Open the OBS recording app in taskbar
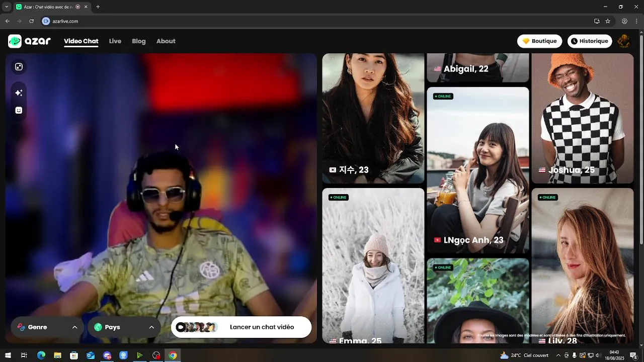 click(x=156, y=355)
